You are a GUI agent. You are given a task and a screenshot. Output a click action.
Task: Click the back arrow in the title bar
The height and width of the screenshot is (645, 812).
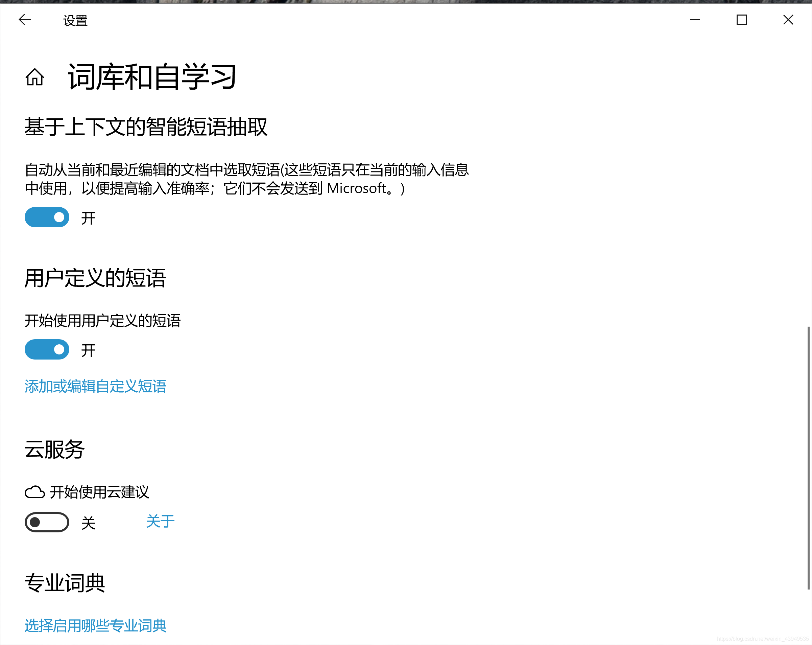[x=24, y=20]
